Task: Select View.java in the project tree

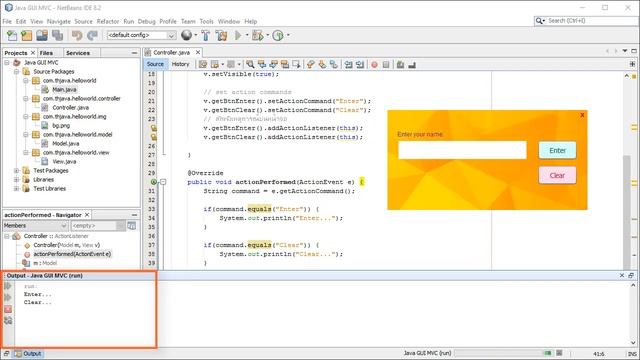Action: point(64,162)
